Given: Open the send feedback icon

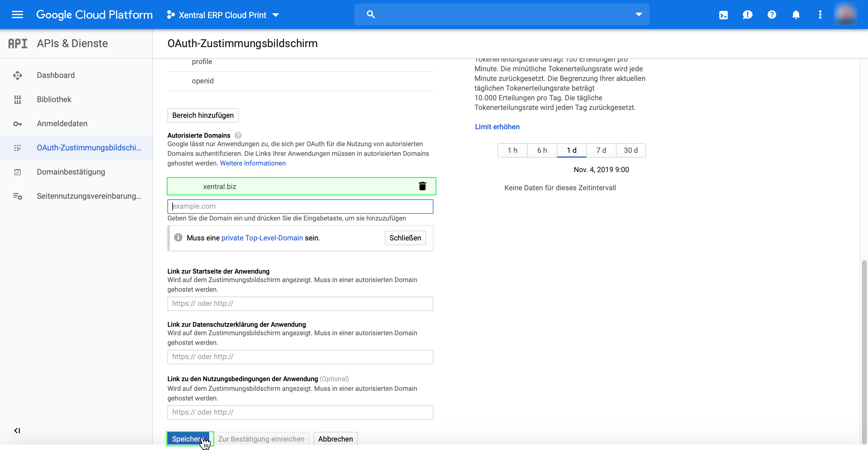Looking at the screenshot, I should pyautogui.click(x=747, y=15).
